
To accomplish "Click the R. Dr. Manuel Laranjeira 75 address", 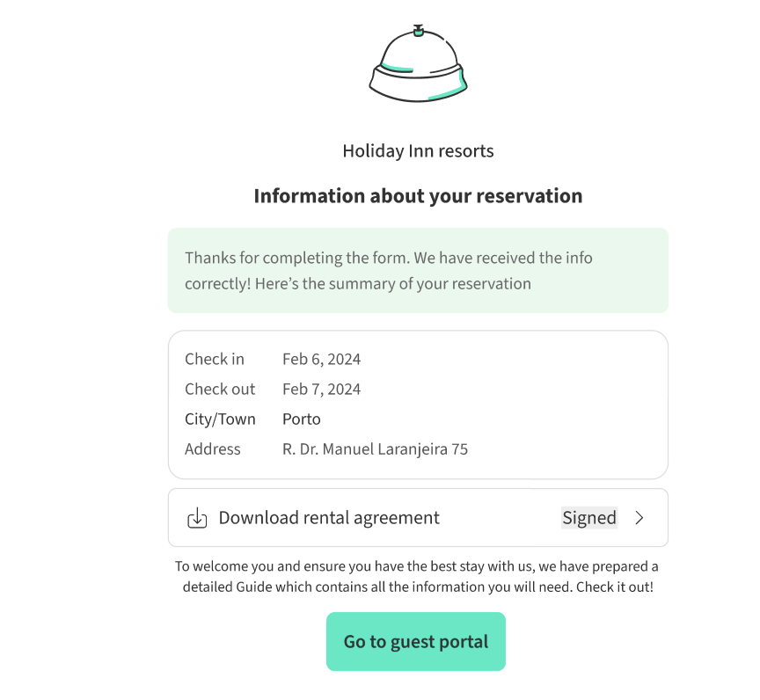I will pos(375,448).
